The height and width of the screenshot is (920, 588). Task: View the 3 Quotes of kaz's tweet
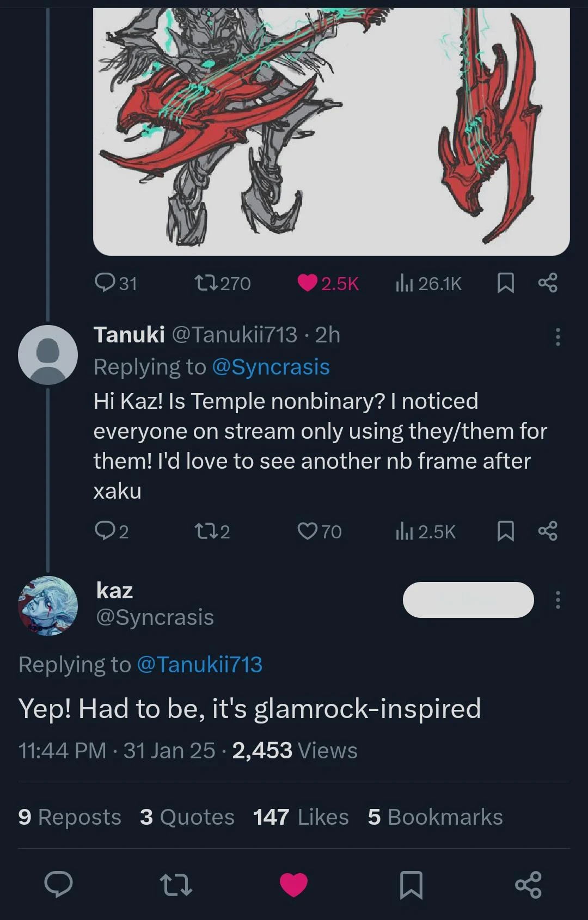pos(187,817)
